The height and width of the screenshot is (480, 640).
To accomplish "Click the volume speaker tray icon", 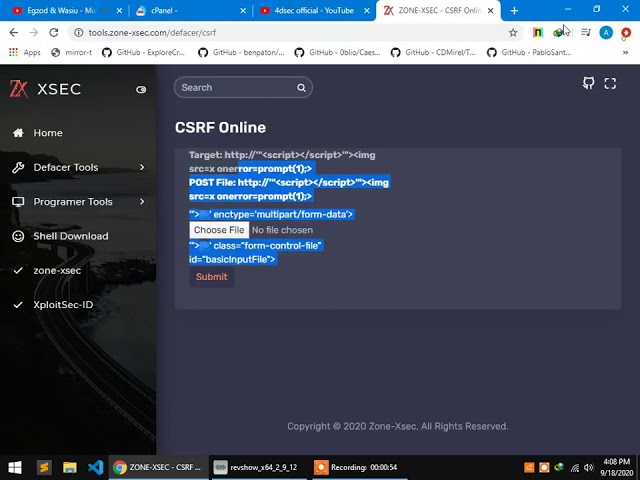I will pos(589,467).
